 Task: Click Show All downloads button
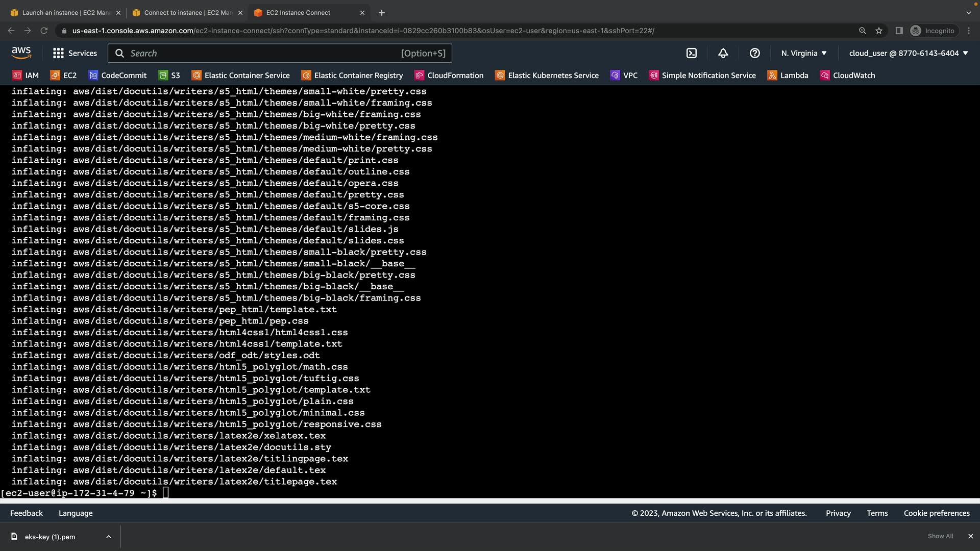940,536
